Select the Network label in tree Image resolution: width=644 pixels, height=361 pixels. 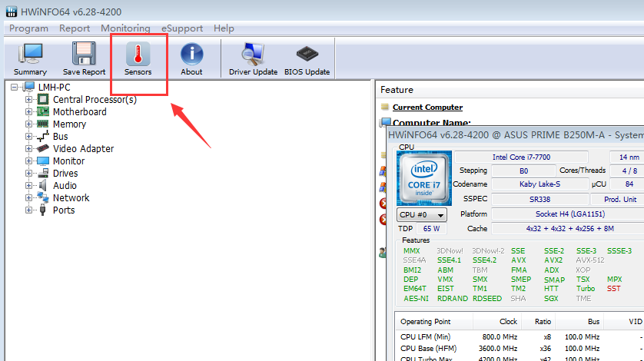click(71, 198)
